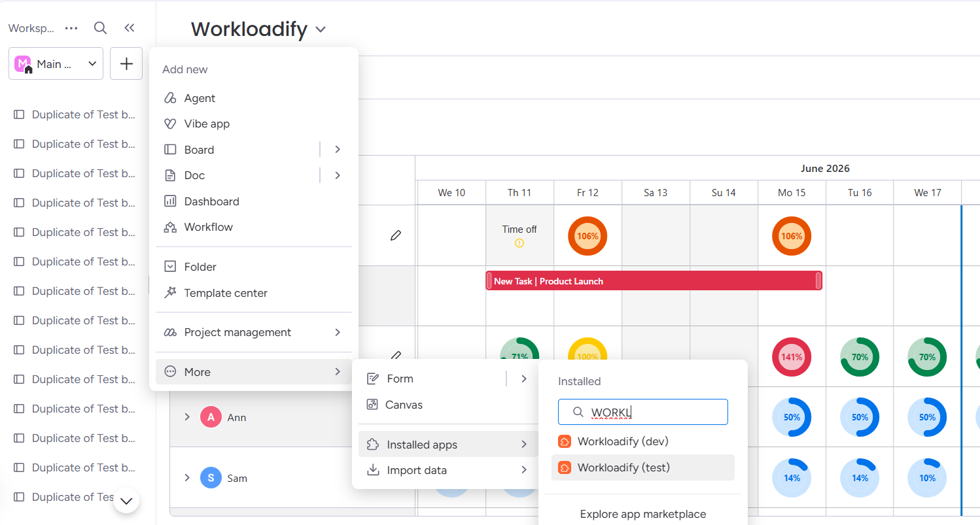Click the Th 11 day column header

coord(519,192)
